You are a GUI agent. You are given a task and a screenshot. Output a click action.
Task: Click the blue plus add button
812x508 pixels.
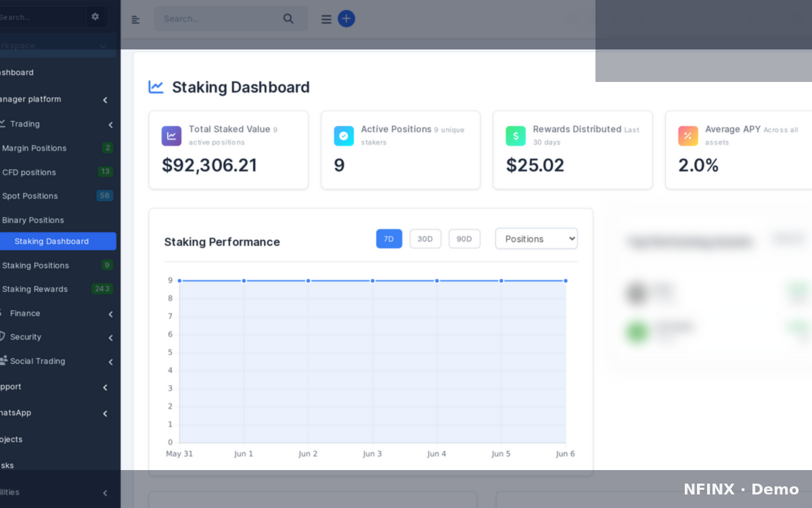(346, 19)
